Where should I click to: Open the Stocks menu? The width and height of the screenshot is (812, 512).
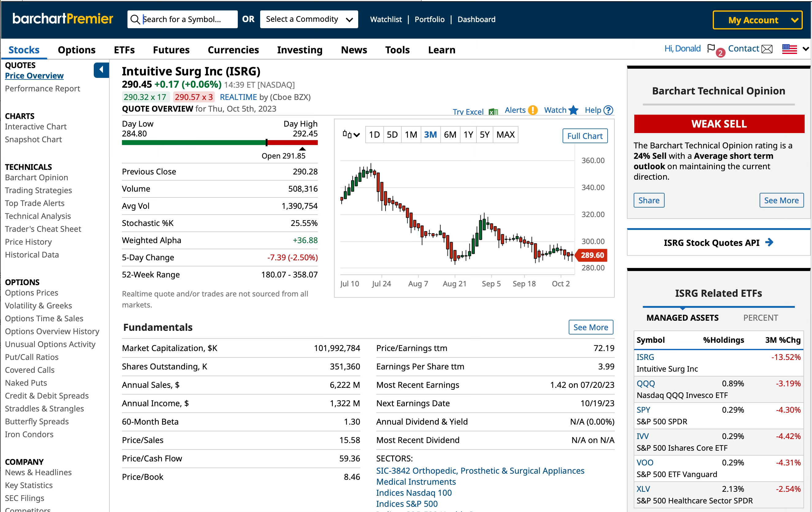(x=24, y=50)
